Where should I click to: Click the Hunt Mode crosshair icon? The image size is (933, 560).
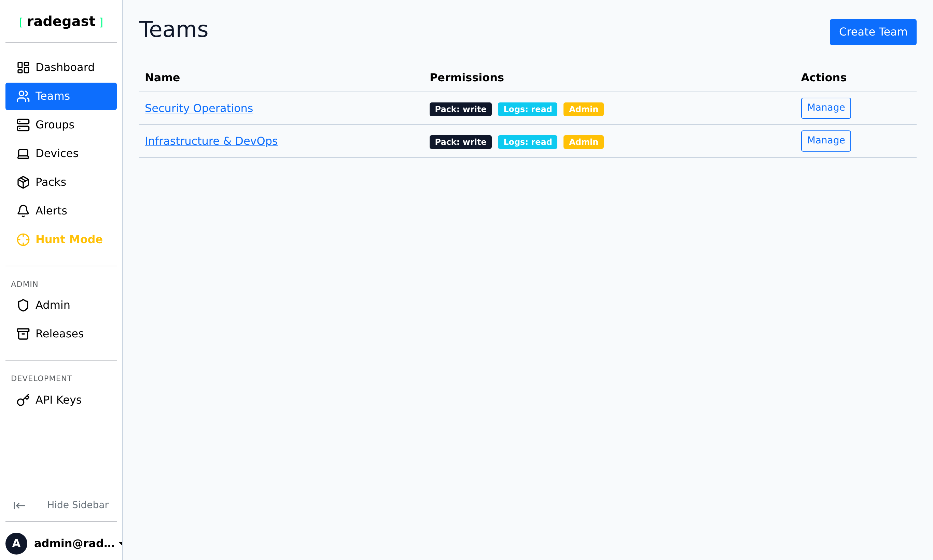pos(23,240)
